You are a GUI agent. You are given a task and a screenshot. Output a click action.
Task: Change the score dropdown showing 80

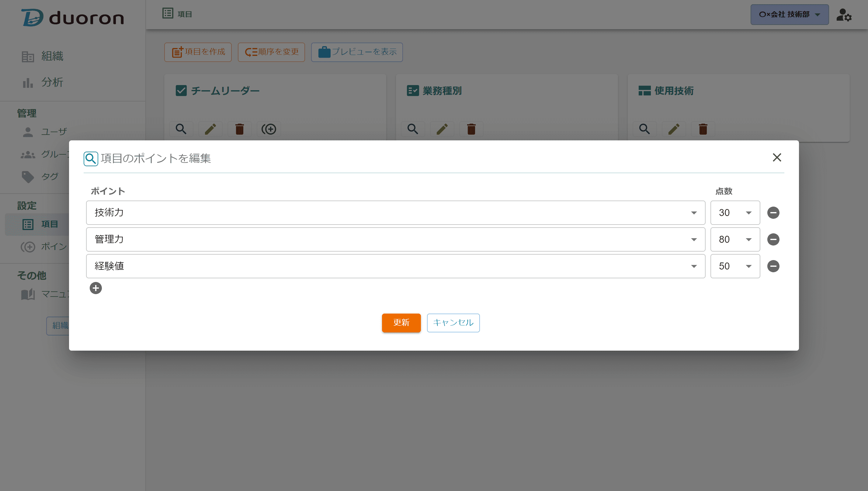pyautogui.click(x=735, y=239)
